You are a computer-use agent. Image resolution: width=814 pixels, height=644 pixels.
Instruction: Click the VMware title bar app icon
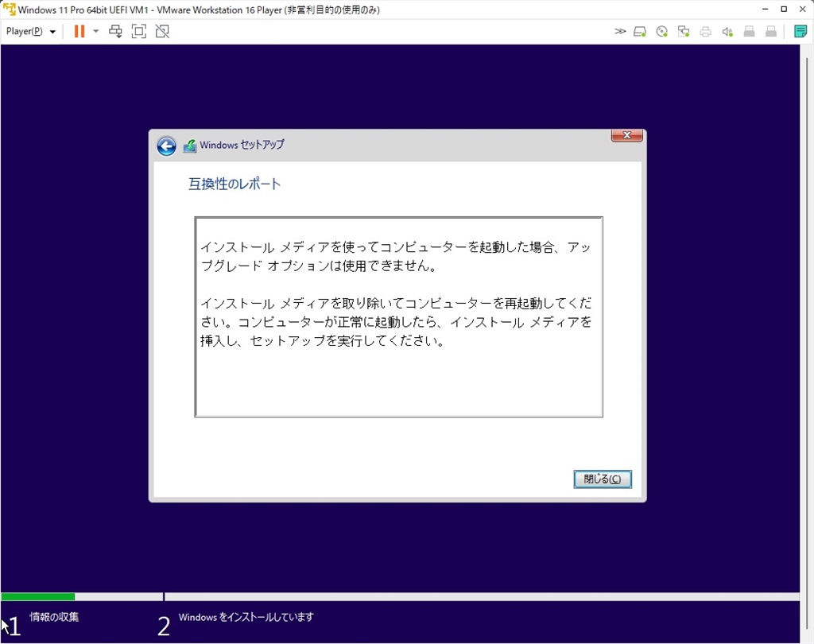(10, 10)
